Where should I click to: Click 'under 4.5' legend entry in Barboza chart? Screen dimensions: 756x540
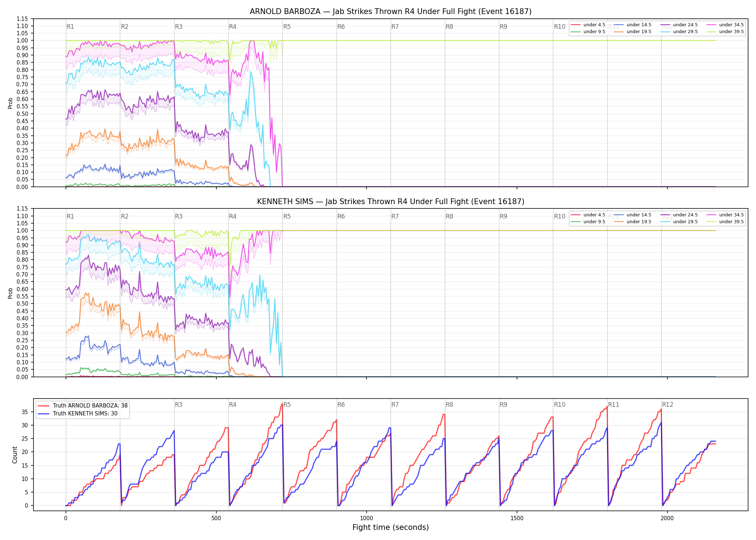(x=588, y=25)
